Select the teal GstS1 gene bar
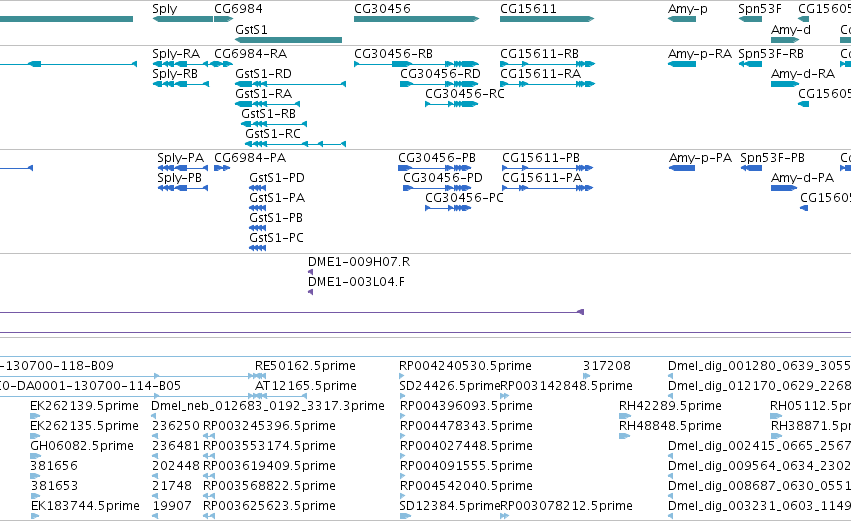The image size is (851, 521). point(288,40)
